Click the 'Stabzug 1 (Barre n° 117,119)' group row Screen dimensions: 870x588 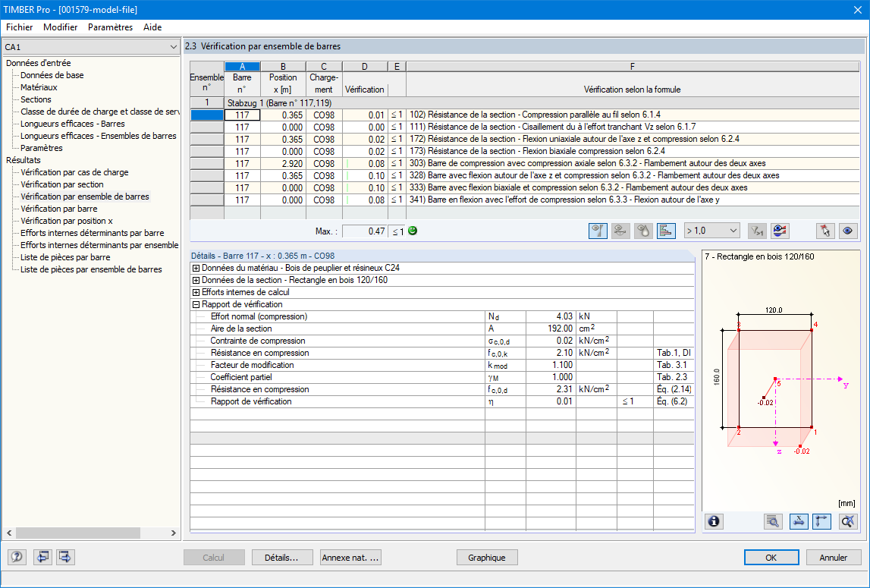[x=525, y=103]
